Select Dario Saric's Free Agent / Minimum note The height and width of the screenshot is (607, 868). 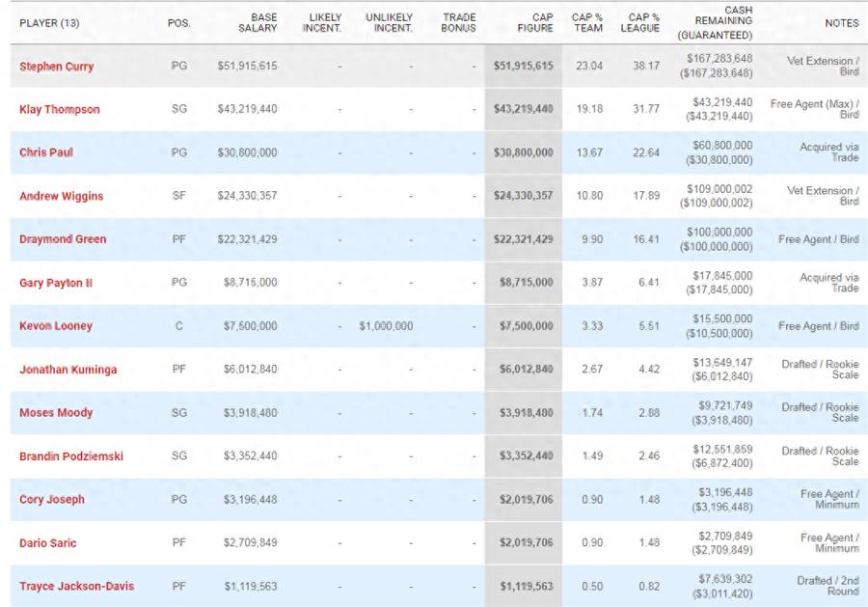pos(829,542)
